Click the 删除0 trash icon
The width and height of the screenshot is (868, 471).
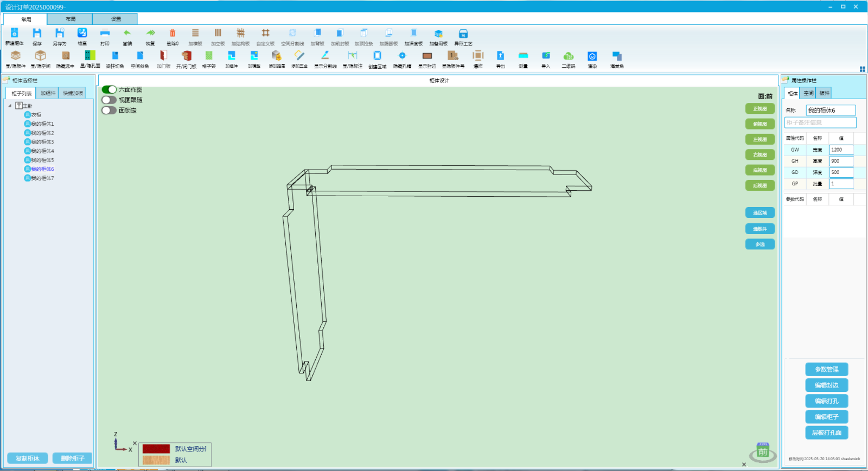pyautogui.click(x=173, y=33)
